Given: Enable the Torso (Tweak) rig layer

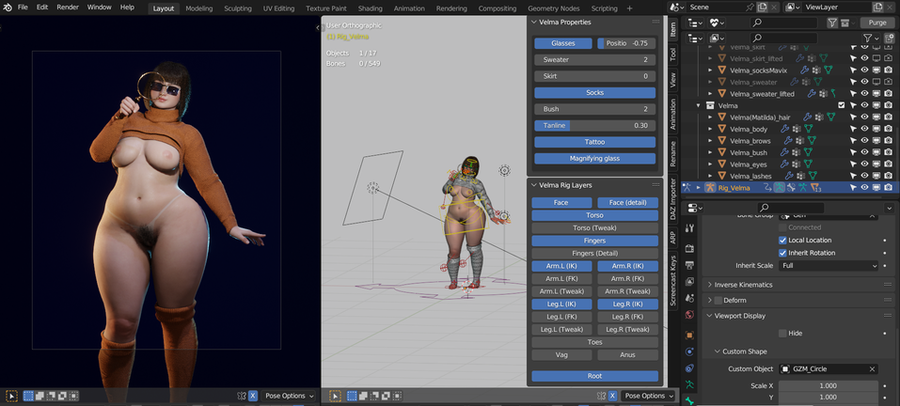Looking at the screenshot, I should click(595, 228).
